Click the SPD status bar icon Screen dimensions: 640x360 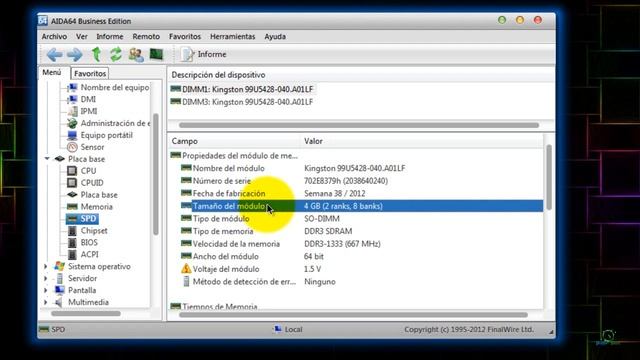44,329
